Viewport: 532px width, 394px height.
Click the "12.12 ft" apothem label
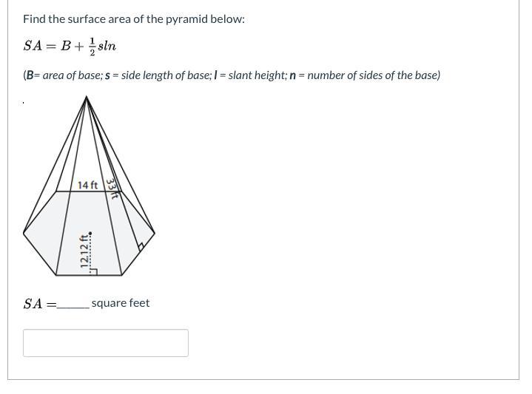tap(84, 251)
